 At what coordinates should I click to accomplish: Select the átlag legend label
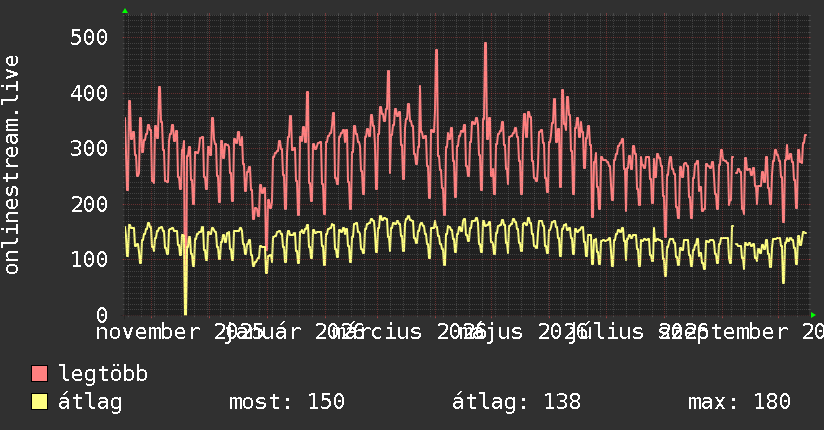tap(90, 402)
